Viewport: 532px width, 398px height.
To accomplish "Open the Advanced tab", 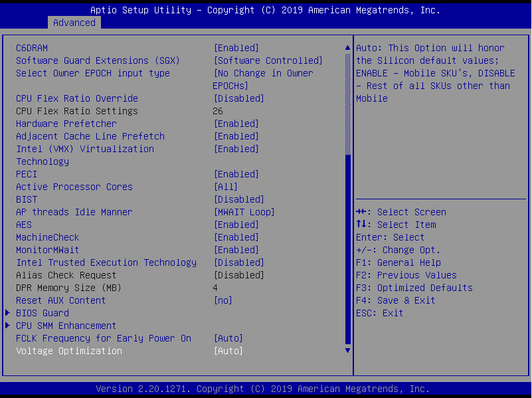I will pos(74,23).
